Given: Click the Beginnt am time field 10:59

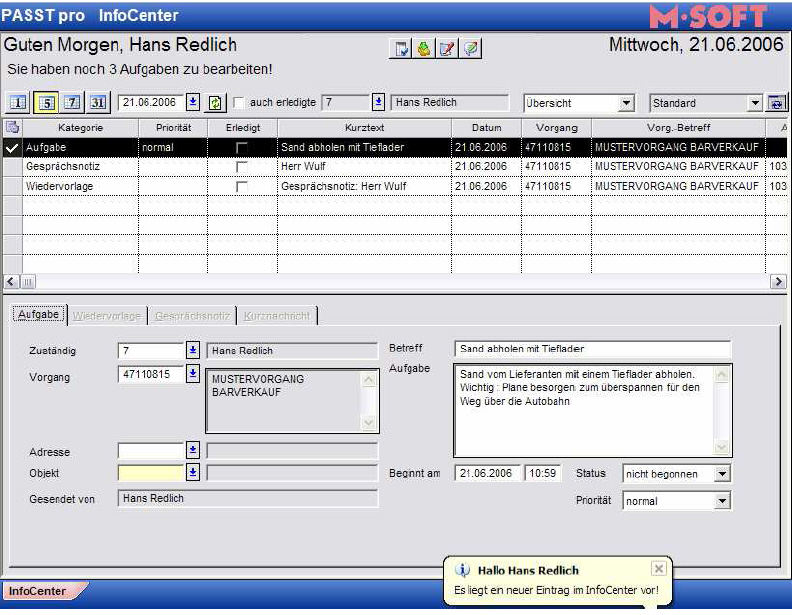Looking at the screenshot, I should pos(542,473).
